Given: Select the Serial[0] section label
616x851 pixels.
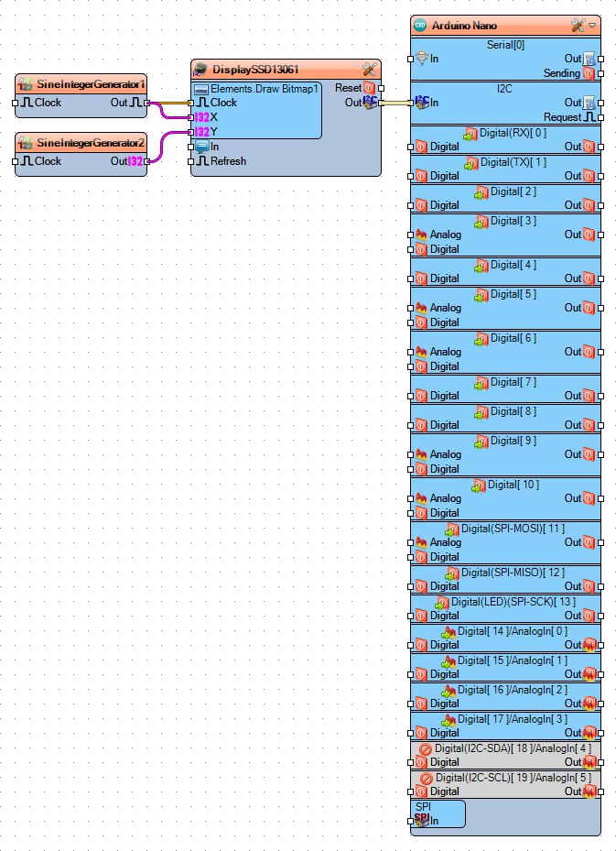Looking at the screenshot, I should pos(505,45).
